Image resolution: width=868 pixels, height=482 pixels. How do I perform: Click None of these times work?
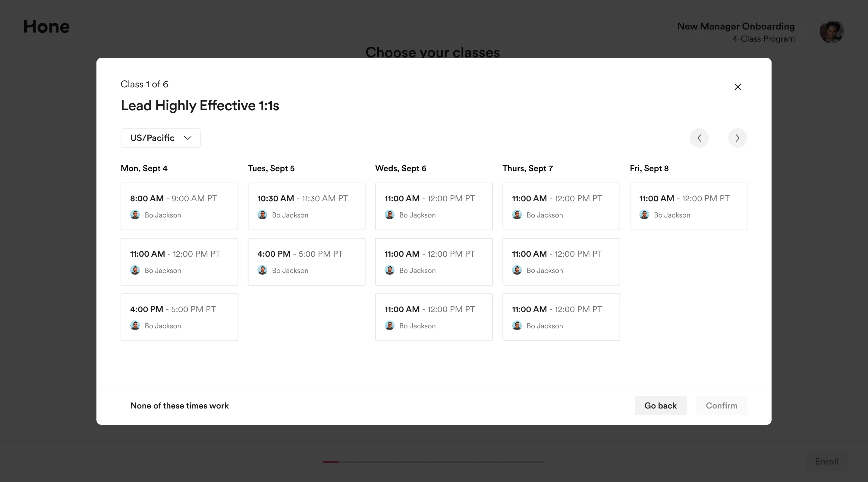click(179, 405)
